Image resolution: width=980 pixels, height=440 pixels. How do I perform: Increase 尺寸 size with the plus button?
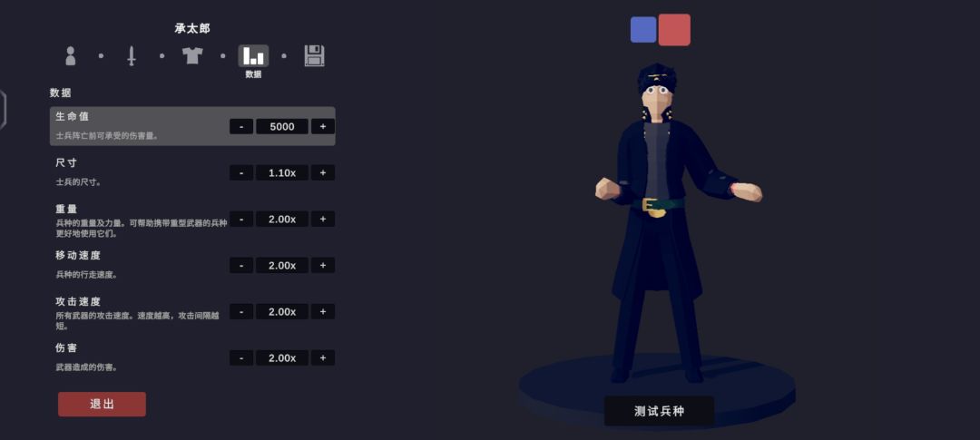coord(322,172)
